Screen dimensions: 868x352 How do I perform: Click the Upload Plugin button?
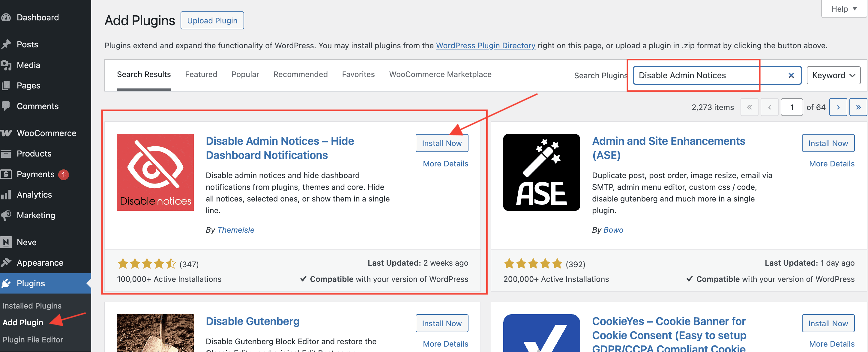pyautogui.click(x=212, y=21)
